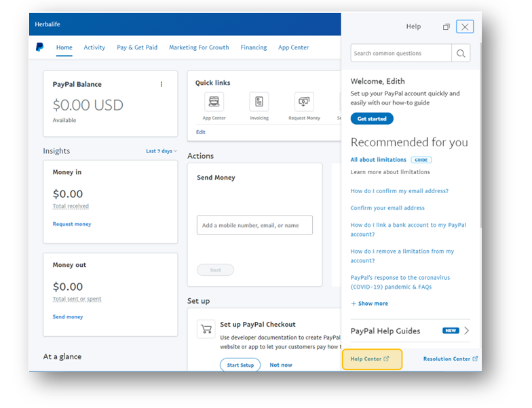Click the Send Money recipient input field

(254, 226)
